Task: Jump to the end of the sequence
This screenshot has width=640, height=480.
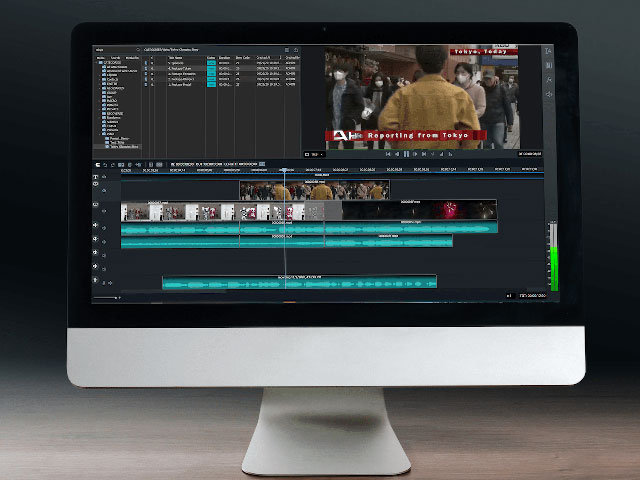Action: [x=424, y=154]
